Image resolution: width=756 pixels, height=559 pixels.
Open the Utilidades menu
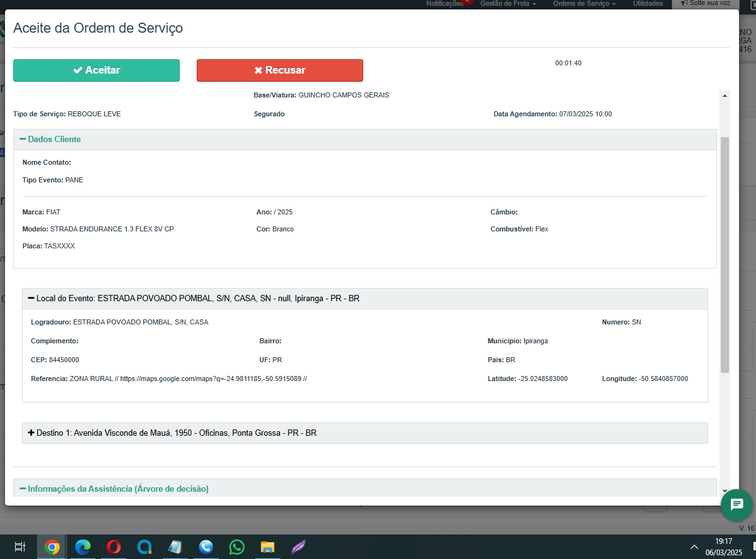(648, 4)
